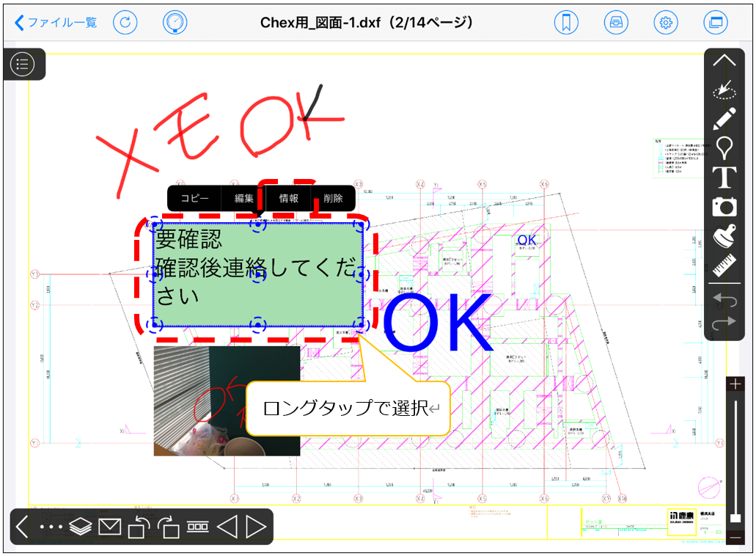Go back to ファイル一覧
This screenshot has width=756, height=556.
pos(56,23)
